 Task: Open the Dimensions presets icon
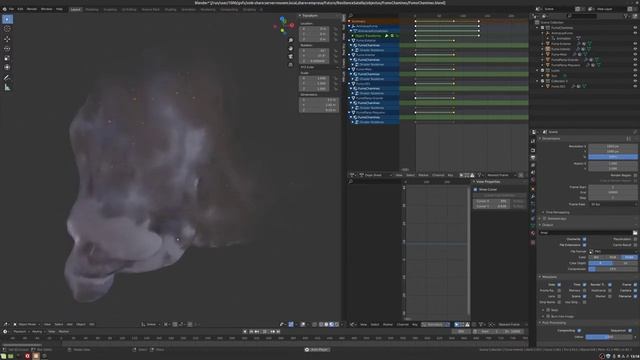[629, 139]
